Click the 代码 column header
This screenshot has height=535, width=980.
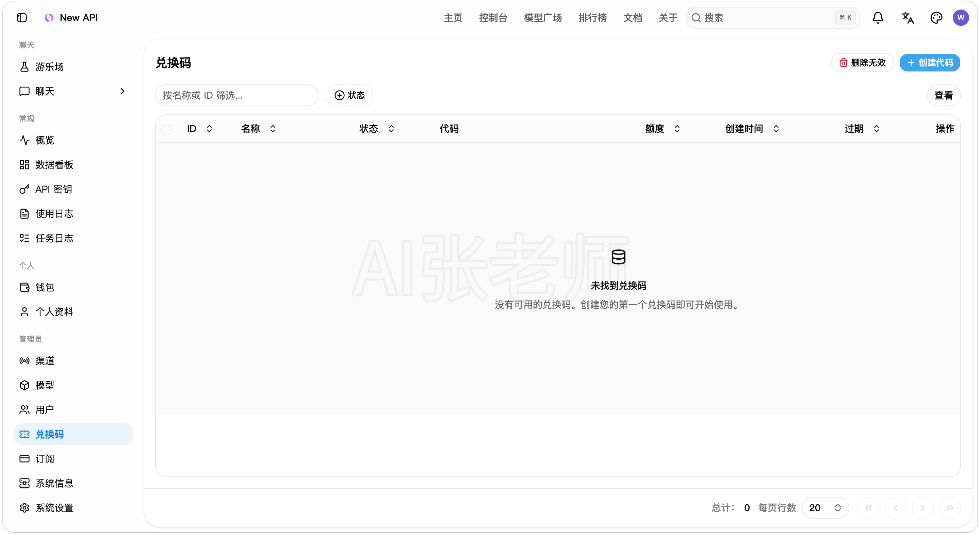click(x=449, y=129)
